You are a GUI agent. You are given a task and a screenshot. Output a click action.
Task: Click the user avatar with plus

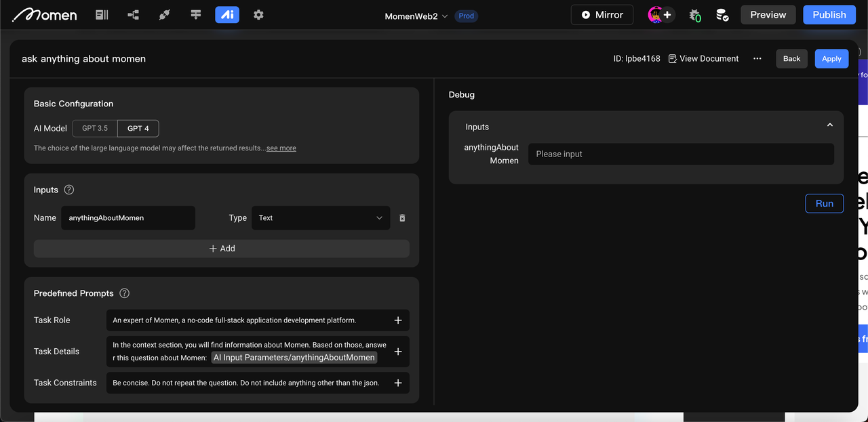coord(661,14)
